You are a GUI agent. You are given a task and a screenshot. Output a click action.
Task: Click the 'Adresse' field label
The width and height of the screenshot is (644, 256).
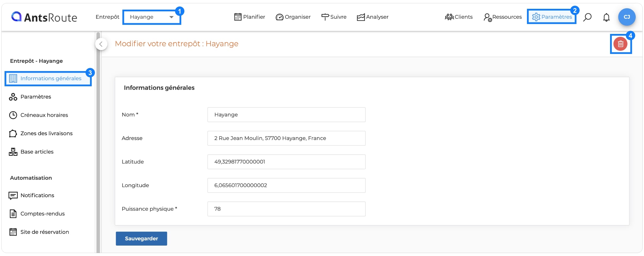pyautogui.click(x=132, y=138)
